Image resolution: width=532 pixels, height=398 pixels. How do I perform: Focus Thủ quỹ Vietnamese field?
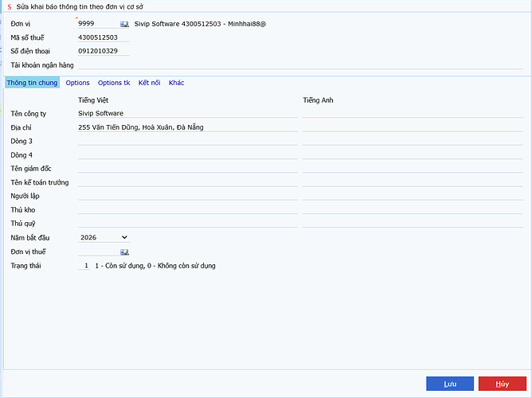point(188,223)
